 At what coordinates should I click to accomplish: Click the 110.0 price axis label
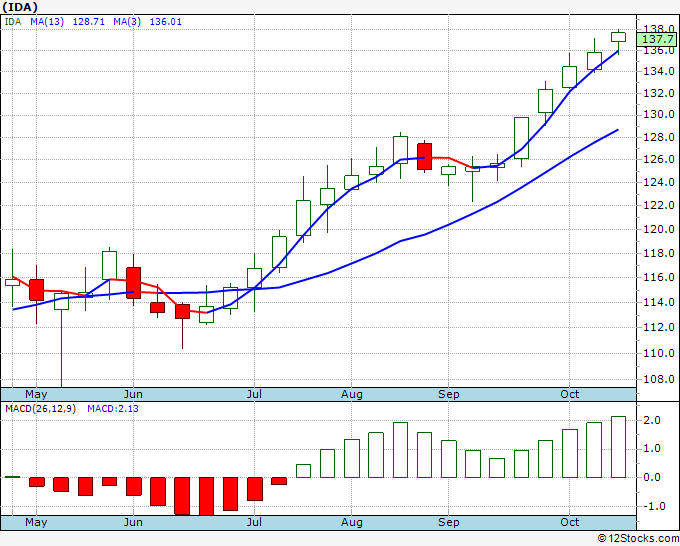[x=659, y=353]
